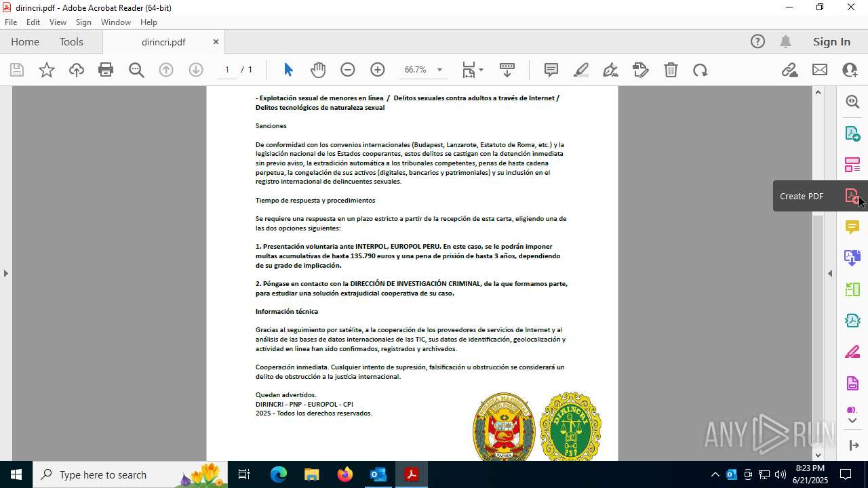Open the notifications bell
The image size is (868, 488).
coord(785,41)
